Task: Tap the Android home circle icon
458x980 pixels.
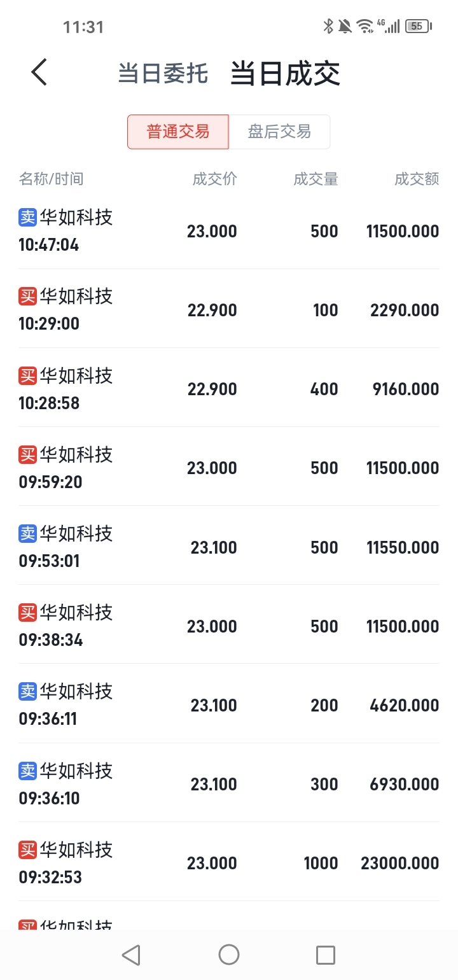Action: 229,955
